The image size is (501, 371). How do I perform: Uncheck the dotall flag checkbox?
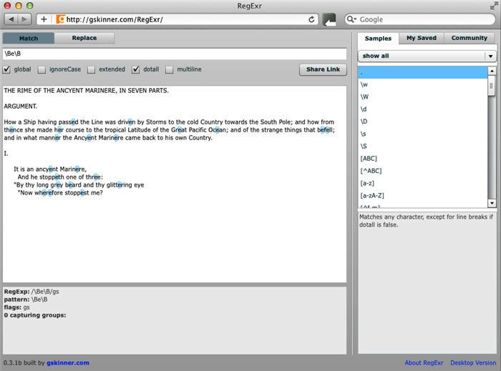[x=135, y=69]
